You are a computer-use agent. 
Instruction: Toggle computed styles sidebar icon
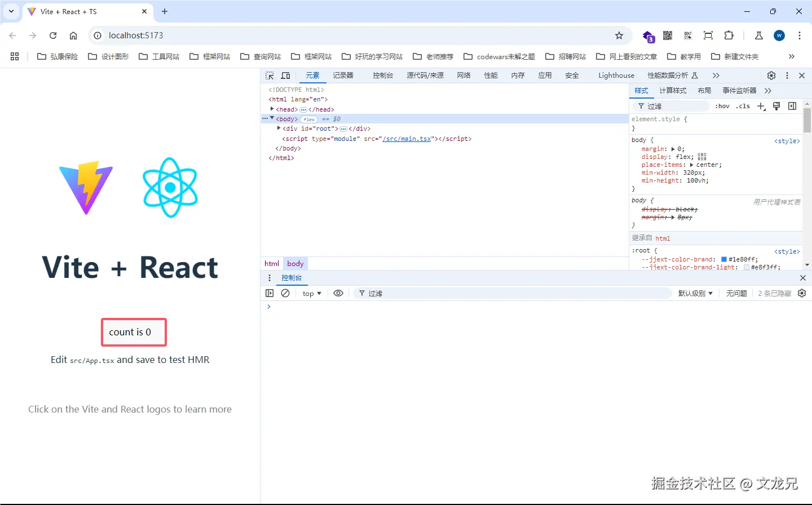click(x=792, y=106)
